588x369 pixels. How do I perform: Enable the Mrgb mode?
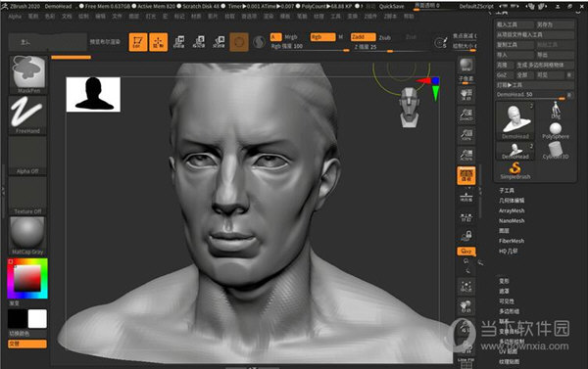(291, 37)
